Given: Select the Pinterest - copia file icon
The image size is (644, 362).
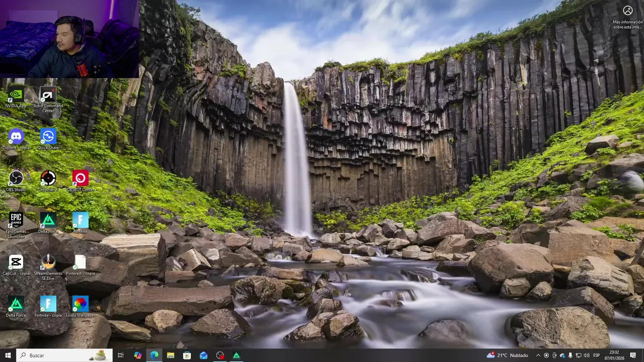Looking at the screenshot, I should [x=80, y=265].
